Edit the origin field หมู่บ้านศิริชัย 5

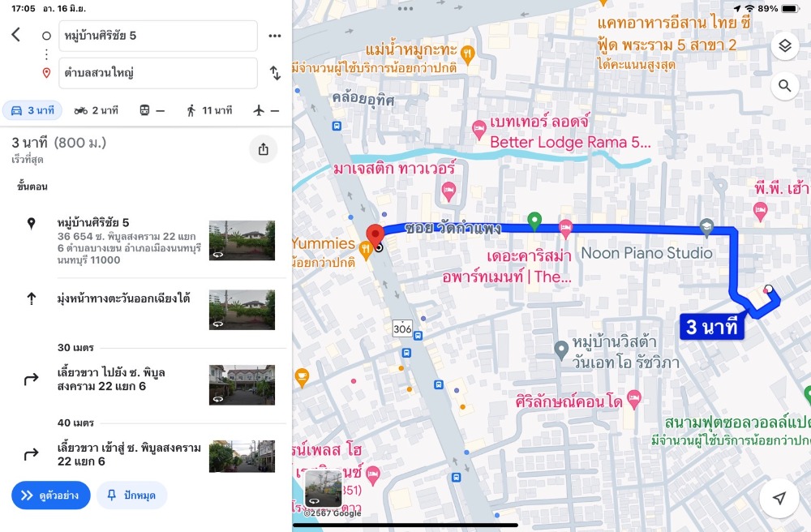pyautogui.click(x=160, y=36)
